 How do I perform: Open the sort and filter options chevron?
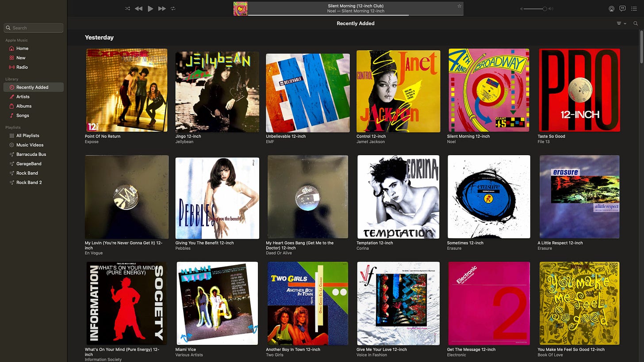pyautogui.click(x=621, y=23)
